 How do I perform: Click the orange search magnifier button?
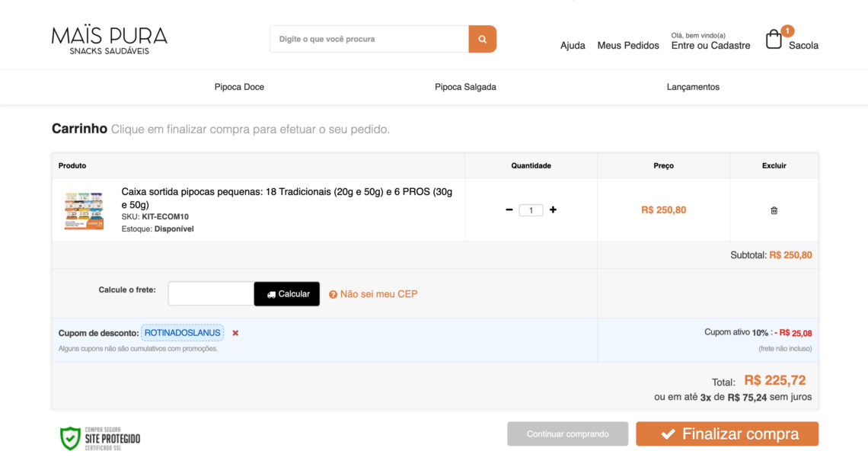tap(482, 39)
